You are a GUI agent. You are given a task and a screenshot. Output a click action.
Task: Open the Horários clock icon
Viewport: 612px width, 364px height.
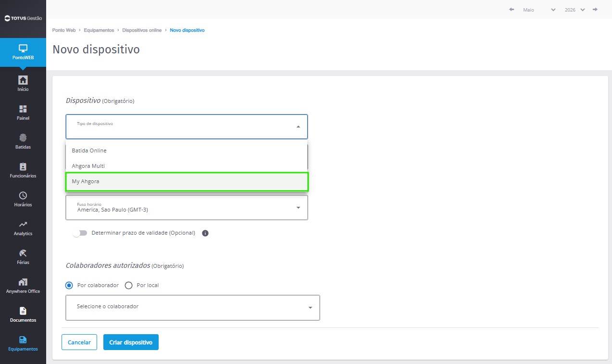23,195
